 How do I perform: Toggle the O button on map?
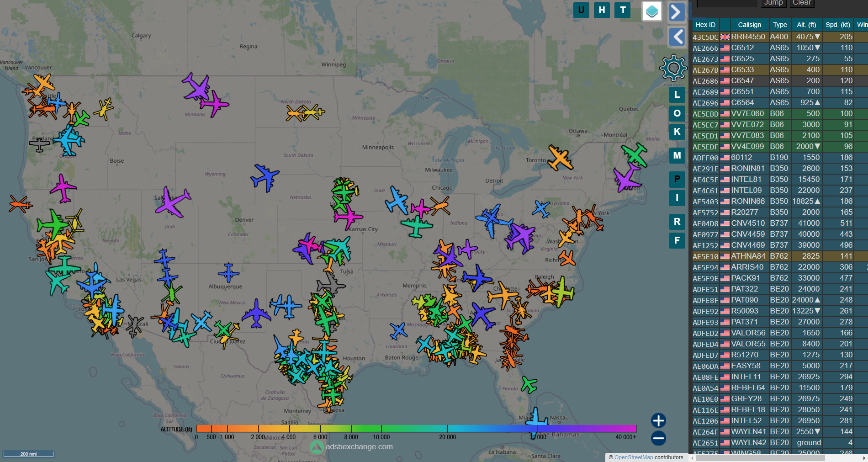(677, 113)
